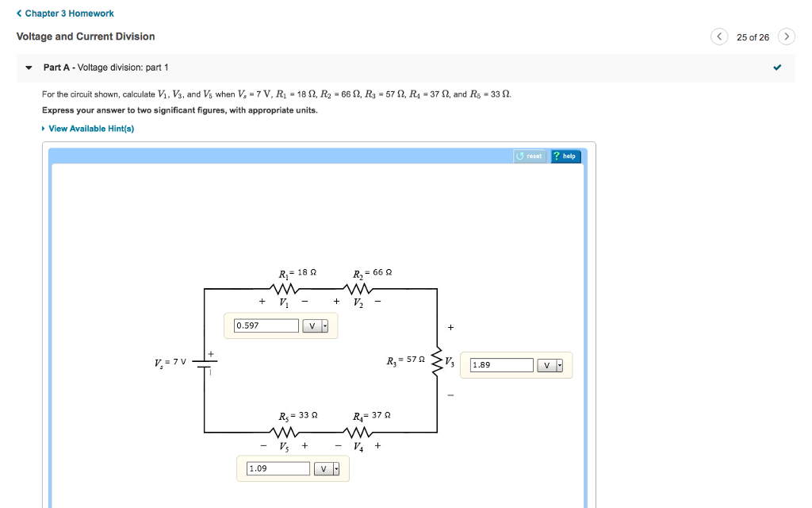
Task: Select the answer field containing 0.597
Action: coord(266,325)
